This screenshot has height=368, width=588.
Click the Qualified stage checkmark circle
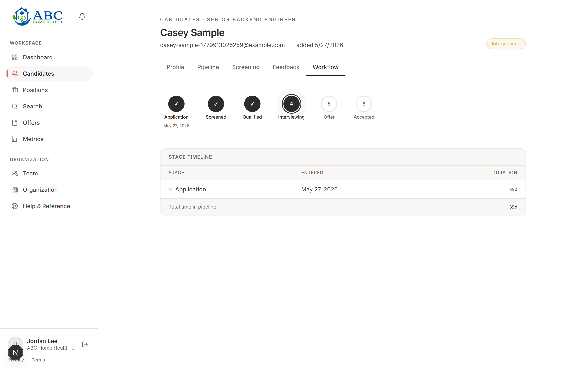[252, 104]
